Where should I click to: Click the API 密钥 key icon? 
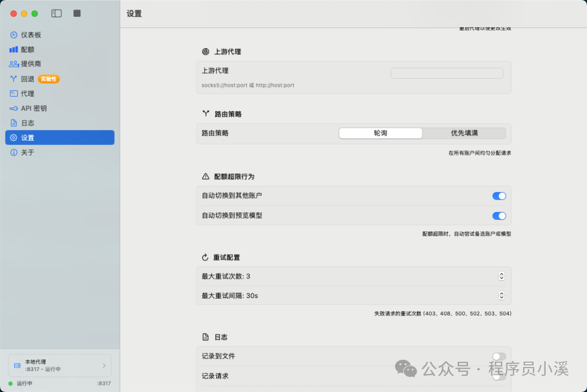click(x=14, y=109)
